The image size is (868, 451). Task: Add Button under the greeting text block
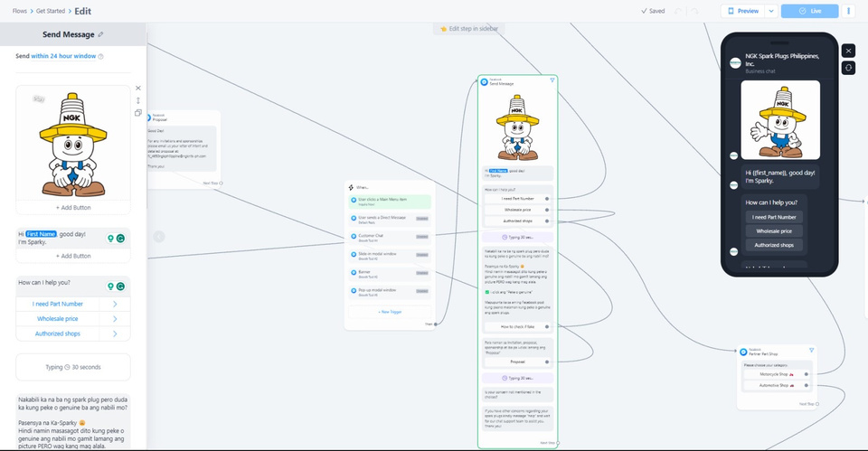point(73,256)
